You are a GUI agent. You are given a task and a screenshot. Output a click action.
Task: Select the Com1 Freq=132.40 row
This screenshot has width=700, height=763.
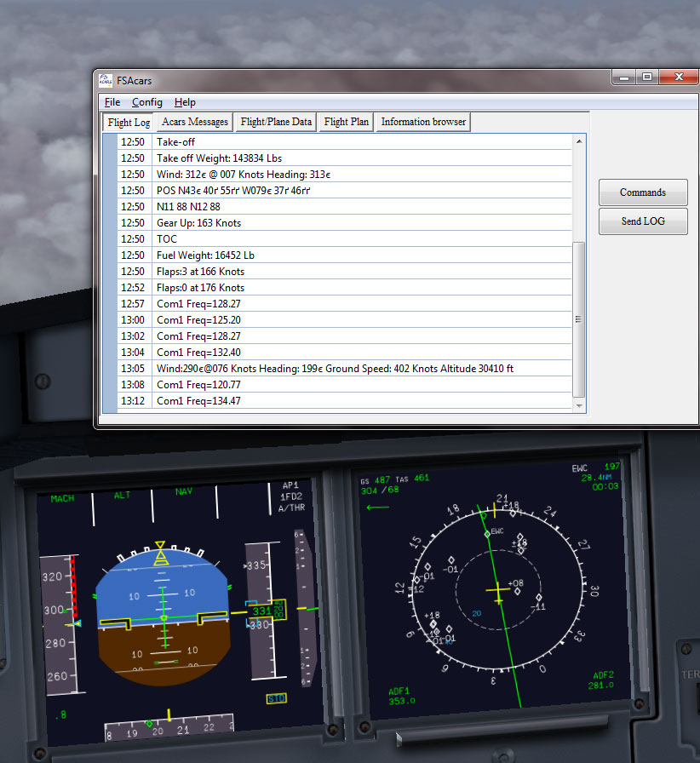click(344, 353)
